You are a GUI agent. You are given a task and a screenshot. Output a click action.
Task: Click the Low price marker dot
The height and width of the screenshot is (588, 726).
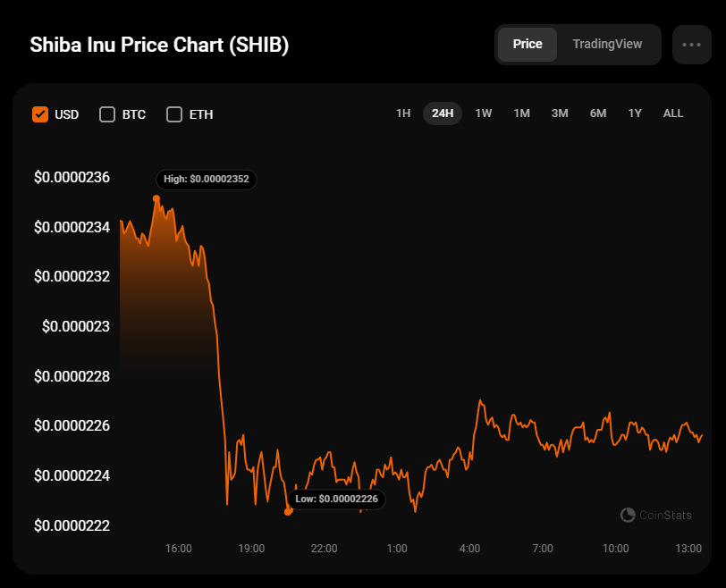coord(288,512)
